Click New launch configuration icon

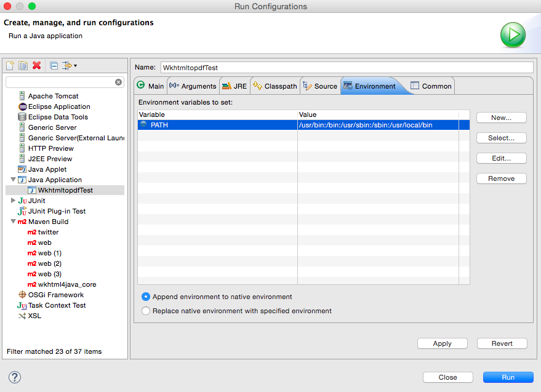tap(10, 65)
